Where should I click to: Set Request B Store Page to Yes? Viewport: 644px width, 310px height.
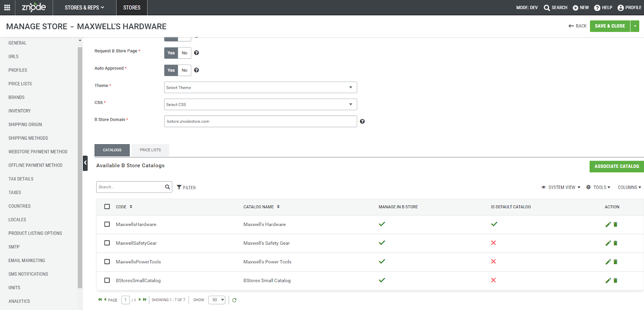171,53
